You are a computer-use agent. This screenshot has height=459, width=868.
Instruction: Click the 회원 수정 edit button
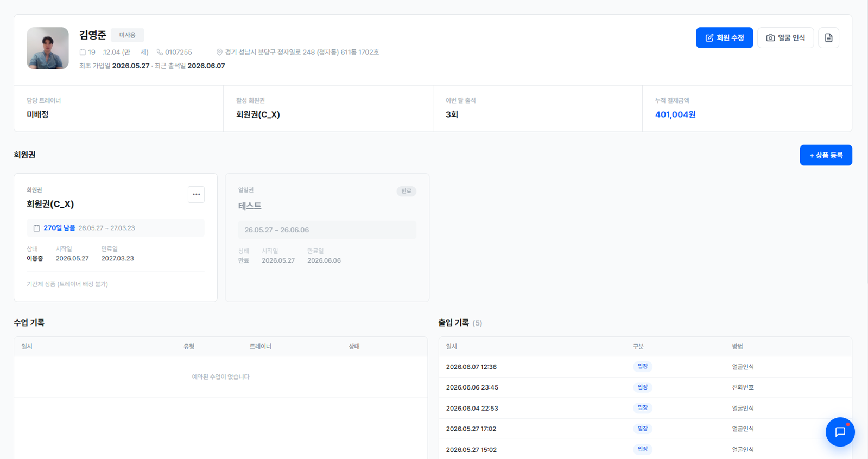pyautogui.click(x=724, y=38)
